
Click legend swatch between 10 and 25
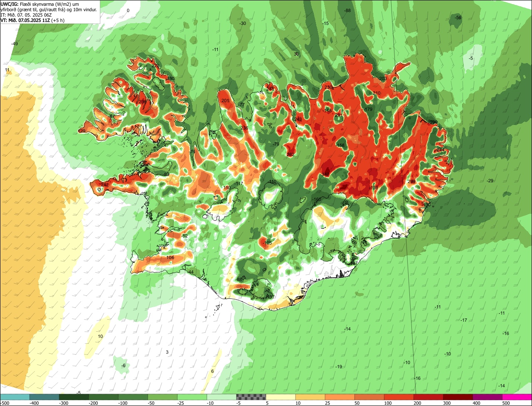pyautogui.click(x=310, y=397)
